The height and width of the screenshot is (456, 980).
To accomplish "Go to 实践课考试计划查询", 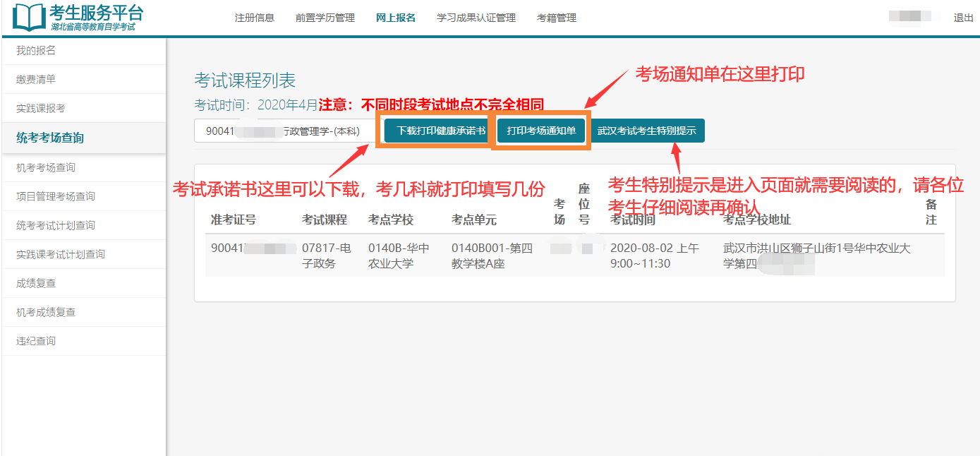I will pos(61,254).
